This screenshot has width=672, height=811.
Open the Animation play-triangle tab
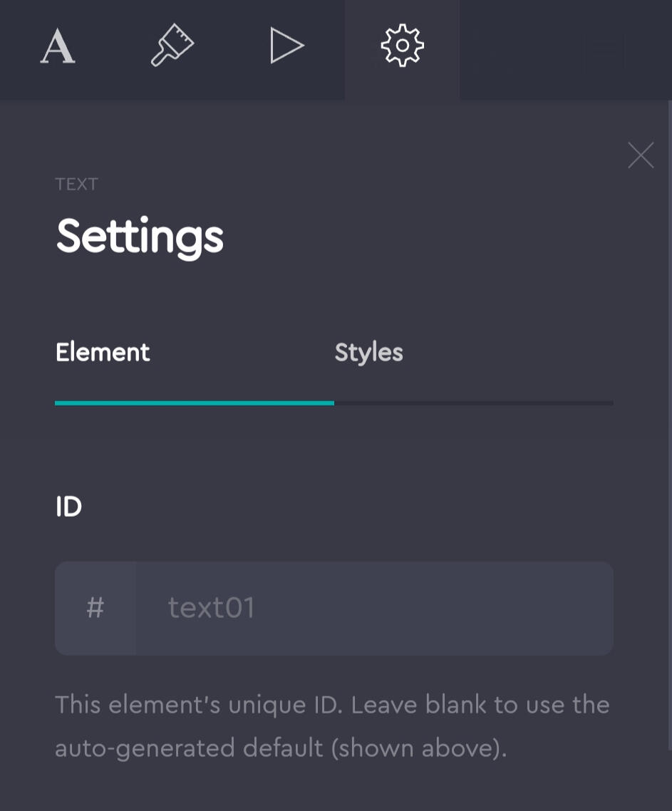[287, 47]
